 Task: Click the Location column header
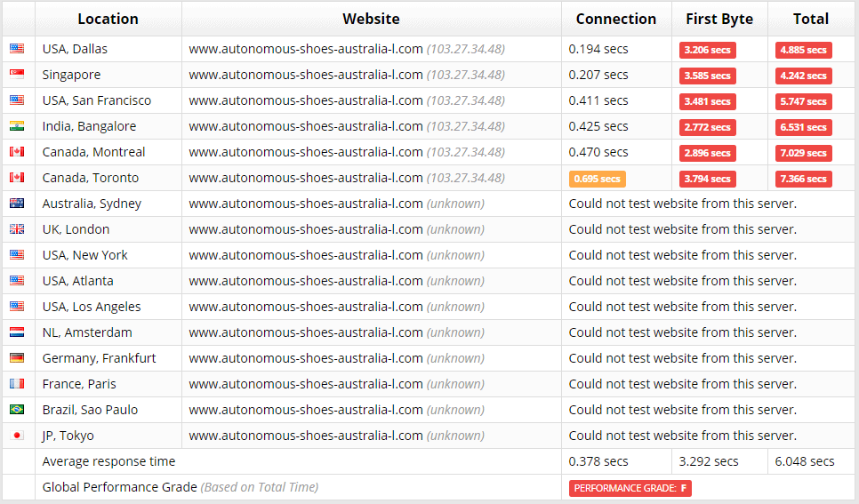pyautogui.click(x=108, y=19)
